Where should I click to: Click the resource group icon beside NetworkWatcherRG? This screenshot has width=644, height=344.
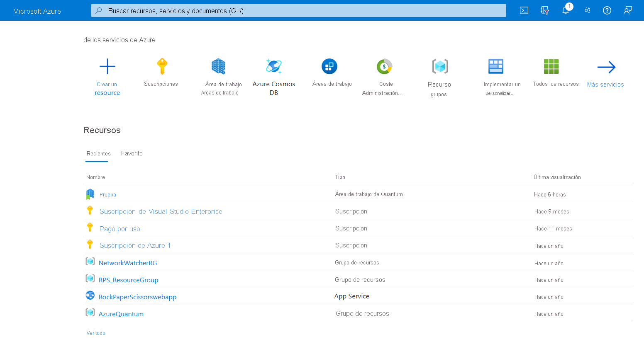point(90,262)
